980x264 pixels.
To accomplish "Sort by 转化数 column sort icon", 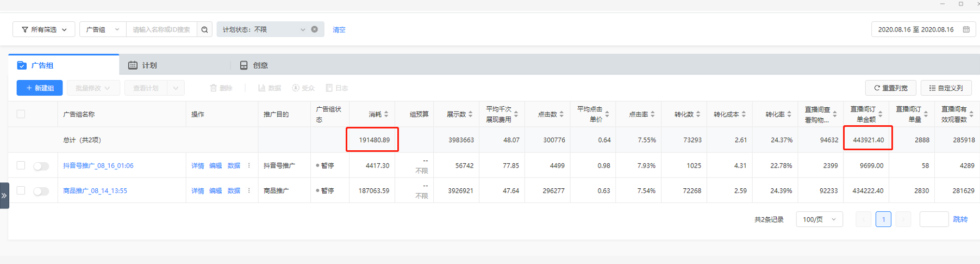I will [698, 114].
